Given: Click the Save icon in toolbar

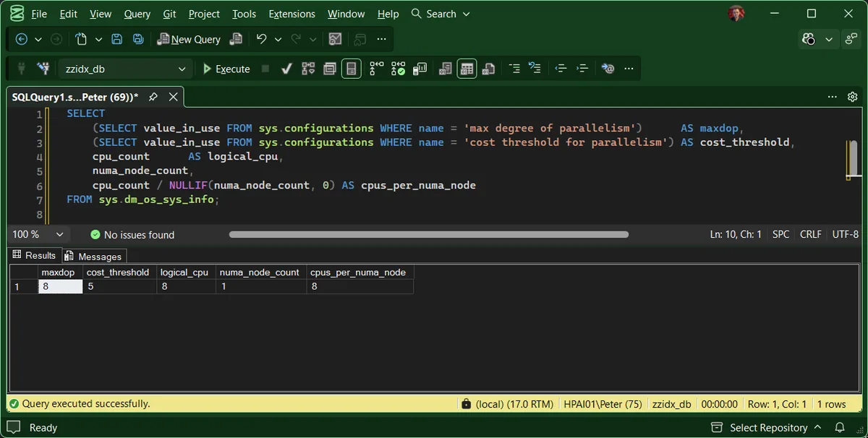Looking at the screenshot, I should click(x=116, y=39).
